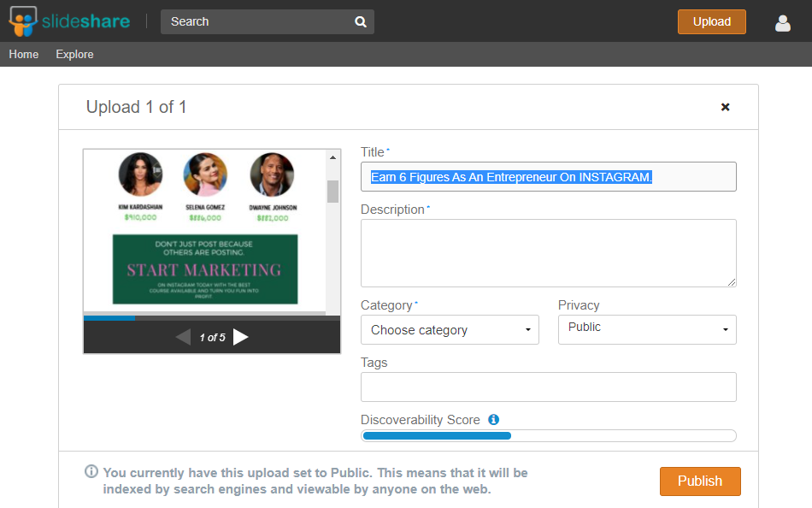Click the preview scrollbar thumb

click(333, 192)
